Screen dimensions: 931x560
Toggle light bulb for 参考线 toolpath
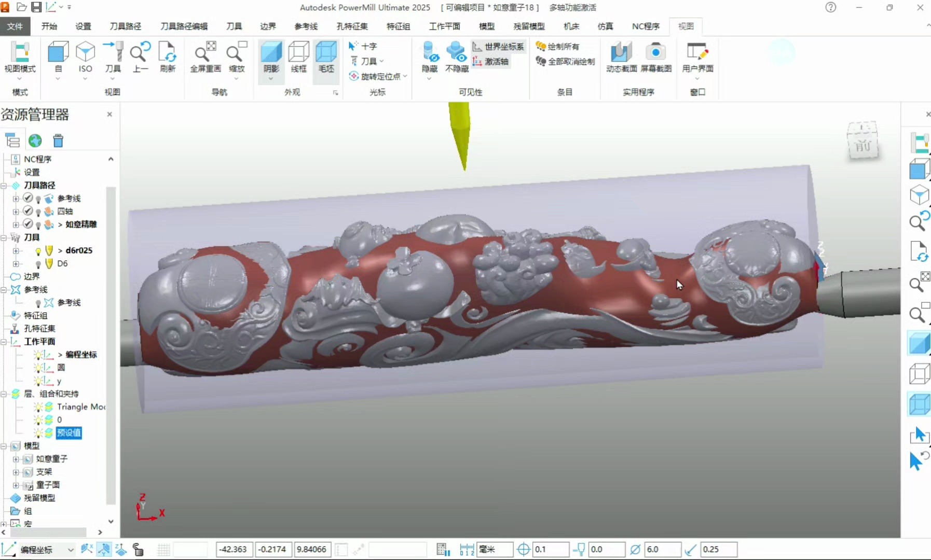click(x=38, y=199)
